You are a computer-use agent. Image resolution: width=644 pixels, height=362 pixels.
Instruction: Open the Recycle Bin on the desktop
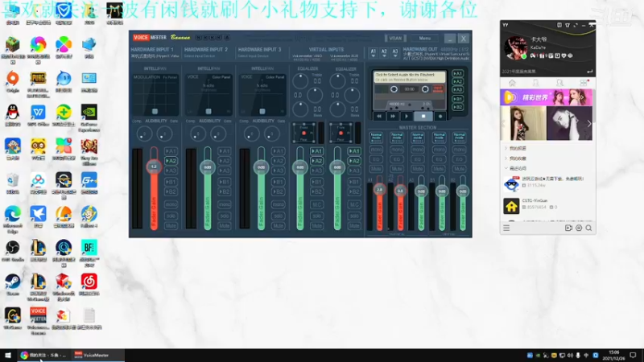pyautogui.click(x=13, y=183)
